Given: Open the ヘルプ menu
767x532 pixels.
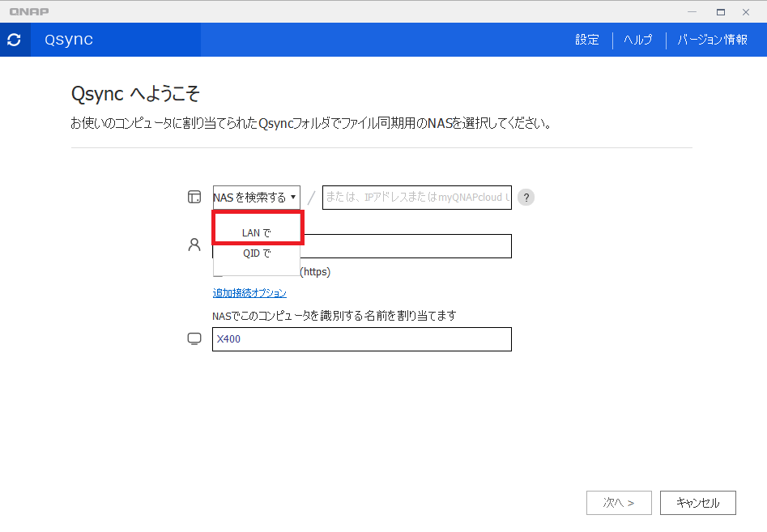Looking at the screenshot, I should point(638,40).
